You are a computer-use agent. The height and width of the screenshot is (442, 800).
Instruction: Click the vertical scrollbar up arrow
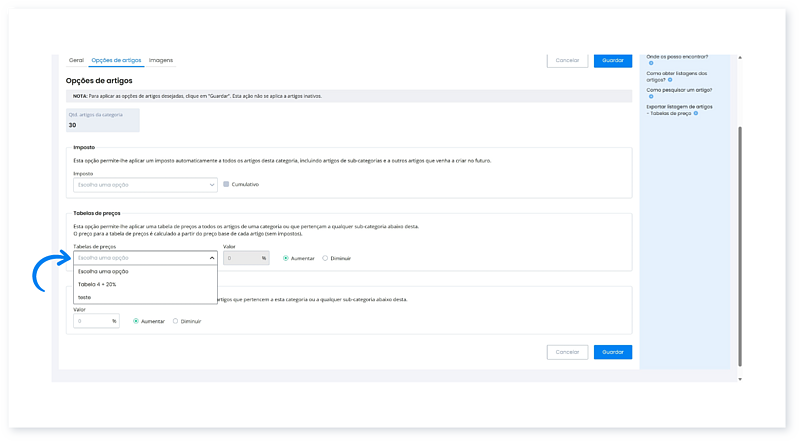point(741,57)
